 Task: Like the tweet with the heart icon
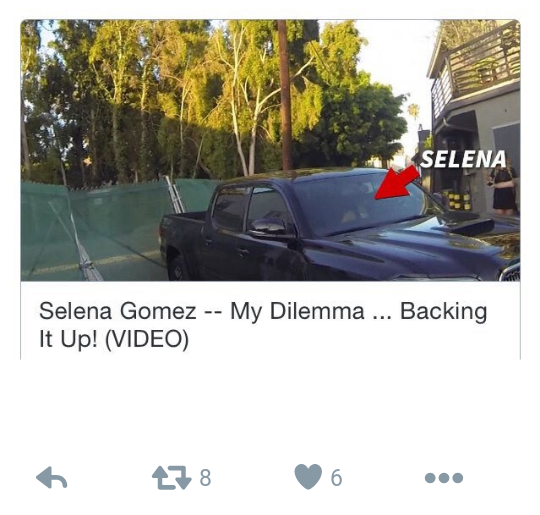pos(309,477)
